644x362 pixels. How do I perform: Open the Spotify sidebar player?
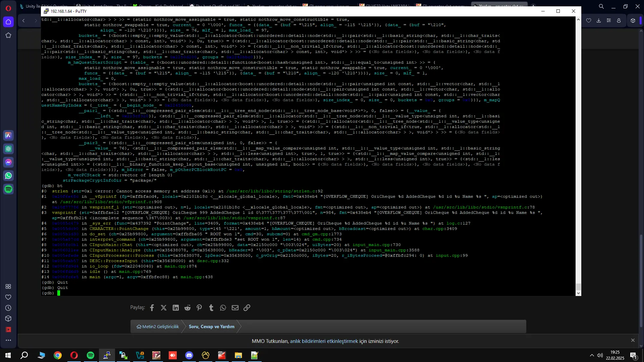tap(8, 189)
